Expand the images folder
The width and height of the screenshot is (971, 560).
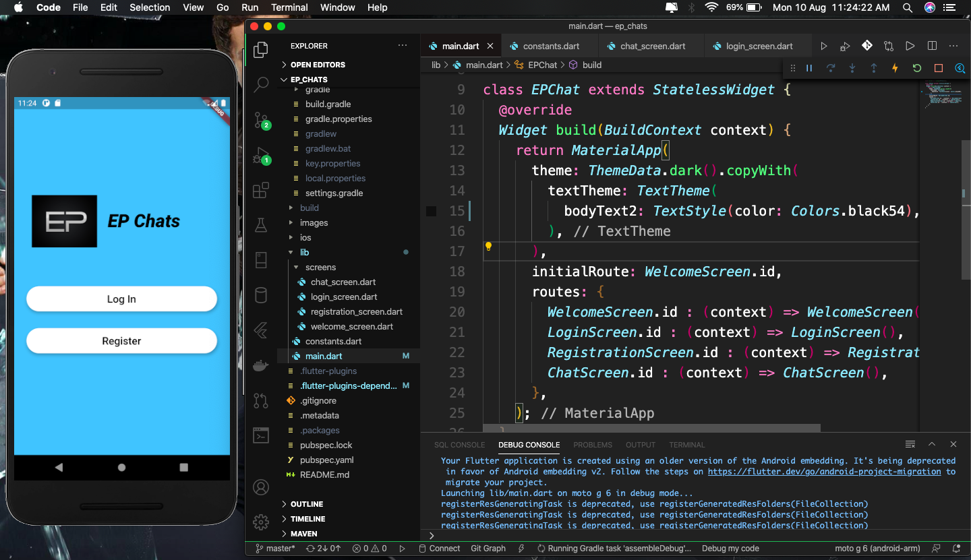[314, 222]
